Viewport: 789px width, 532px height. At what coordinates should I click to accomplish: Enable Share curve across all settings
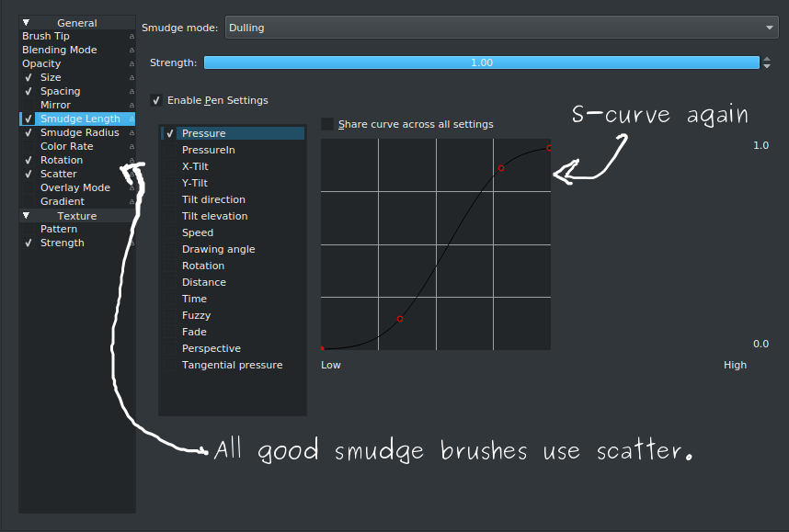[327, 123]
